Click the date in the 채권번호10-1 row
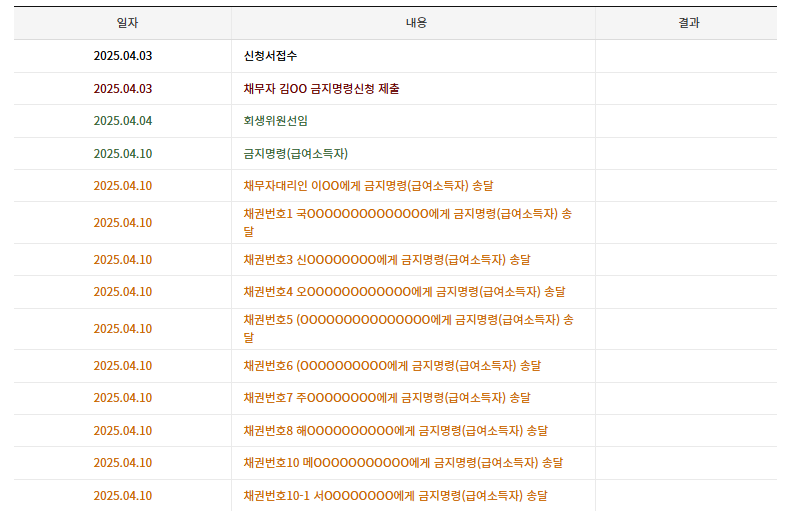 click(x=123, y=496)
